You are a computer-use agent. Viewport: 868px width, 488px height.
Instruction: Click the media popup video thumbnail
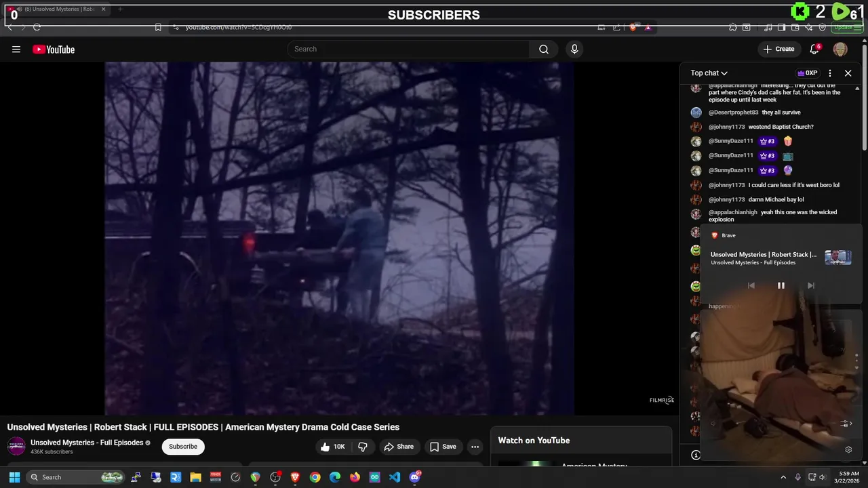(837, 258)
